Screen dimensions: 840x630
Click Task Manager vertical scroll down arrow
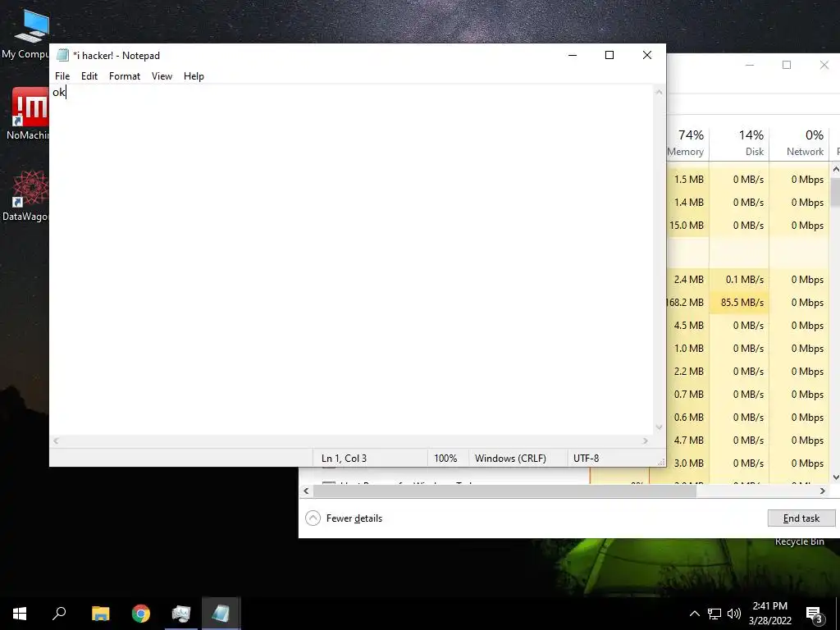coord(836,477)
